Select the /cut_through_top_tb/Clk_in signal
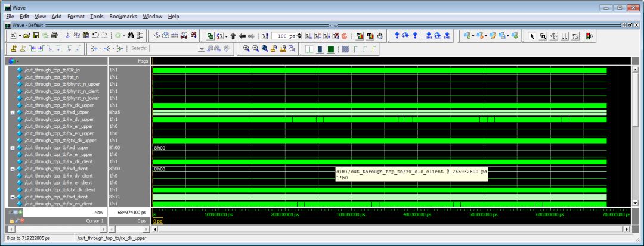 52,70
